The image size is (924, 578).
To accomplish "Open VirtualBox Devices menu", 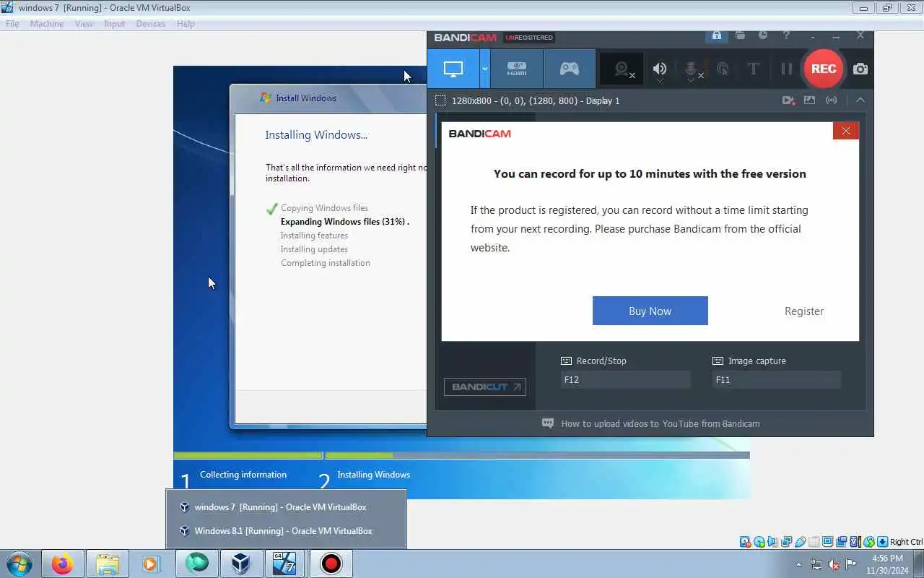I will click(x=151, y=24).
